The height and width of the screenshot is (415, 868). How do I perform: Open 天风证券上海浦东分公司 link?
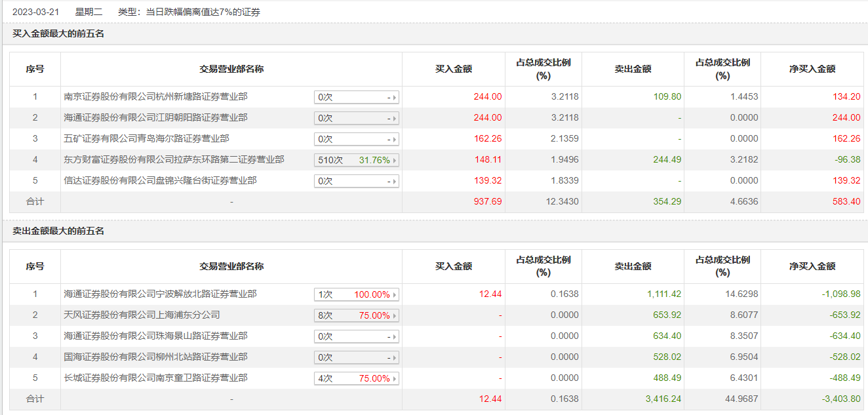(142, 315)
